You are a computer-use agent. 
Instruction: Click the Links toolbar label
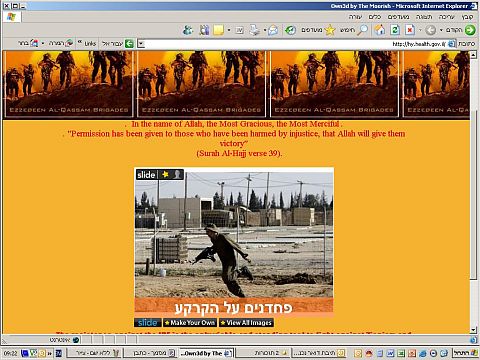pyautogui.click(x=90, y=44)
